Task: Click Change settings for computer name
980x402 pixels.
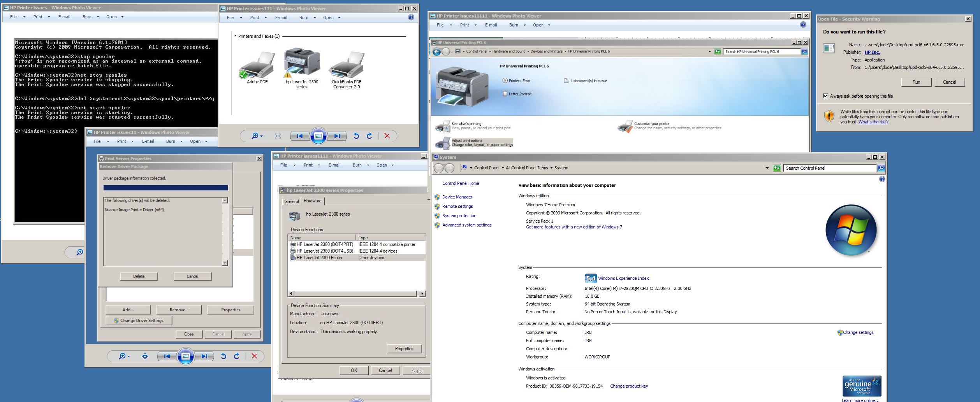Action: click(858, 333)
